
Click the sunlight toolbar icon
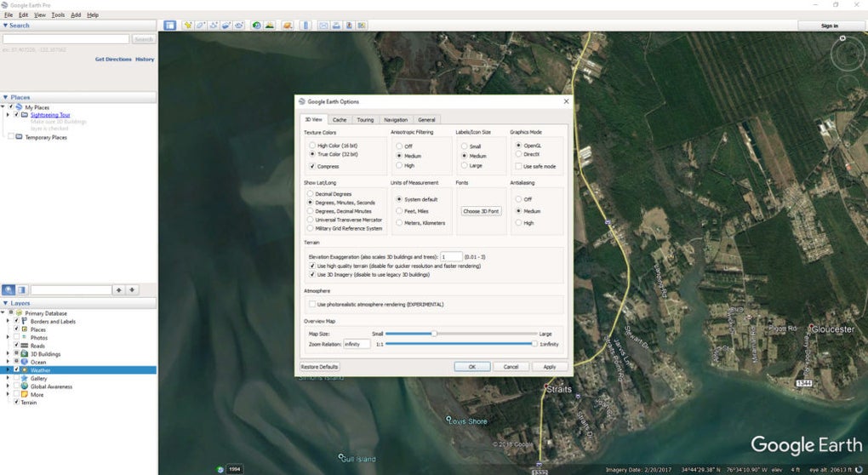coord(269,26)
